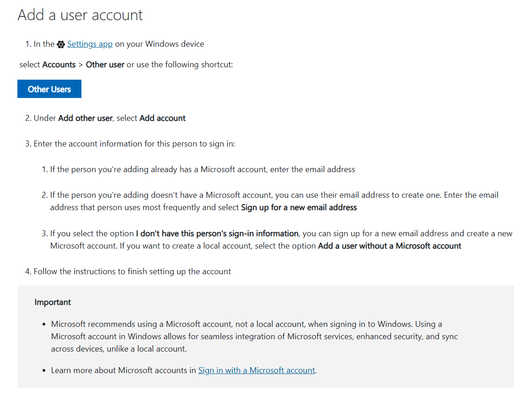Screen dimensions: 532x396
Task: Click the Microsoft recommends using a Microsoft account bullet
Action: click(254, 336)
